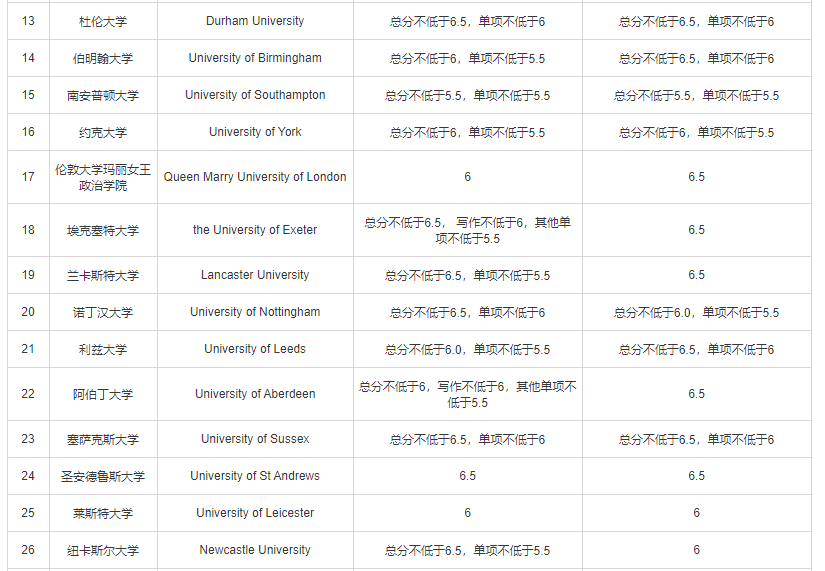
Task: Select row number 22 cell
Action: tap(28, 394)
